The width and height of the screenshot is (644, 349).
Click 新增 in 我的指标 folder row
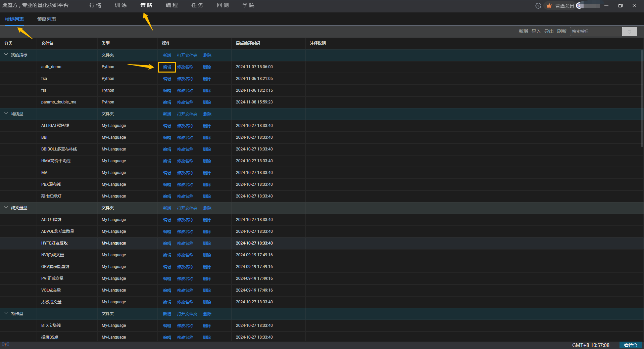[167, 55]
